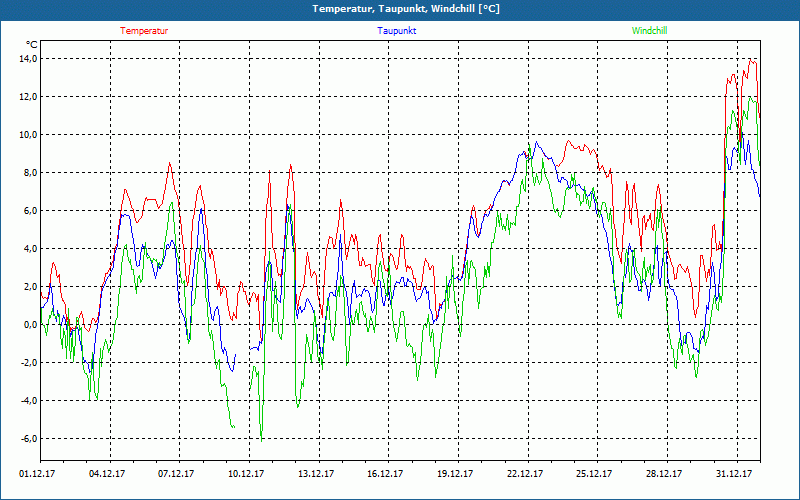Viewport: 800px width, 500px height.
Task: Click the 12,0 y-axis value
Action: (29, 97)
